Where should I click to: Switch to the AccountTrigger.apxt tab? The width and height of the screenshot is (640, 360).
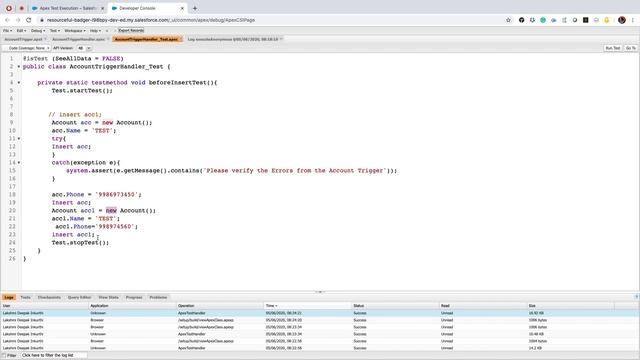(23, 40)
